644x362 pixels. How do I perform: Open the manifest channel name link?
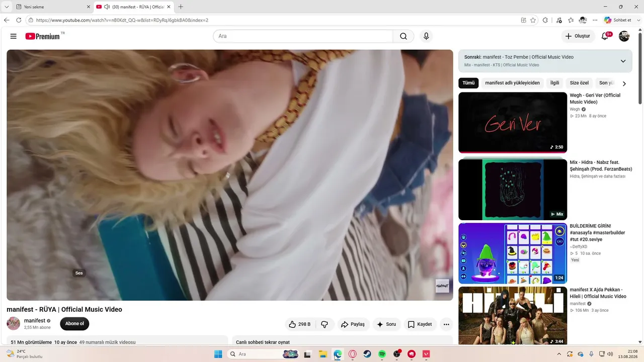[35, 321]
